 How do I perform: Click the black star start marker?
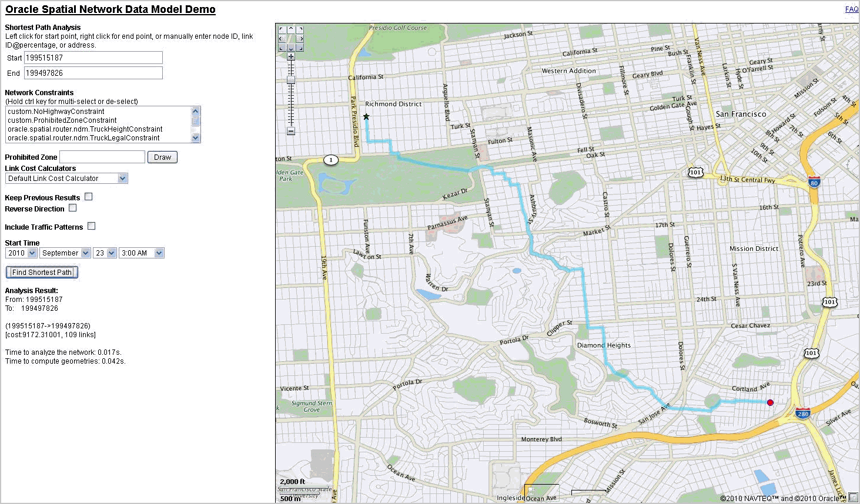point(366,116)
